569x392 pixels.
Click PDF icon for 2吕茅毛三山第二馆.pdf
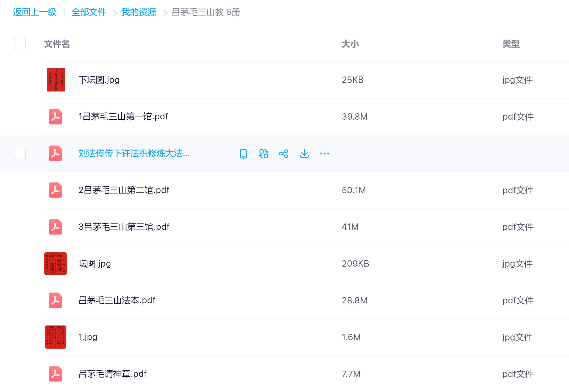pyautogui.click(x=55, y=190)
